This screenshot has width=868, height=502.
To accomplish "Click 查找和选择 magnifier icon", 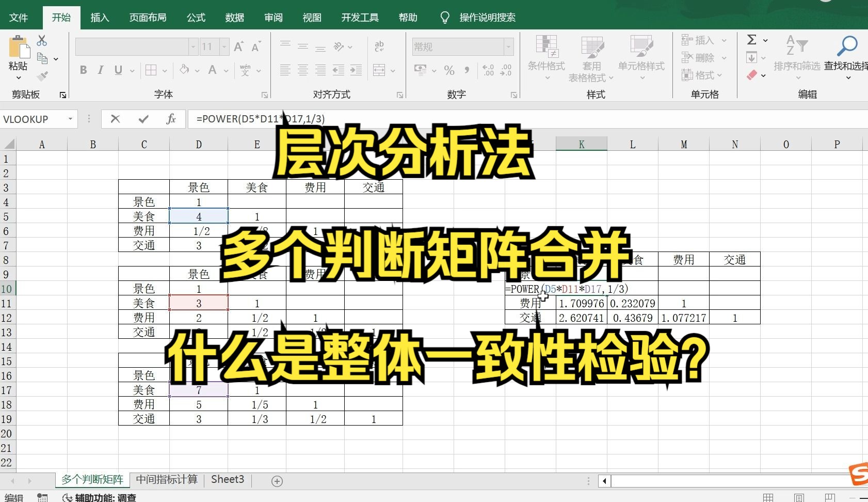I will (x=847, y=46).
